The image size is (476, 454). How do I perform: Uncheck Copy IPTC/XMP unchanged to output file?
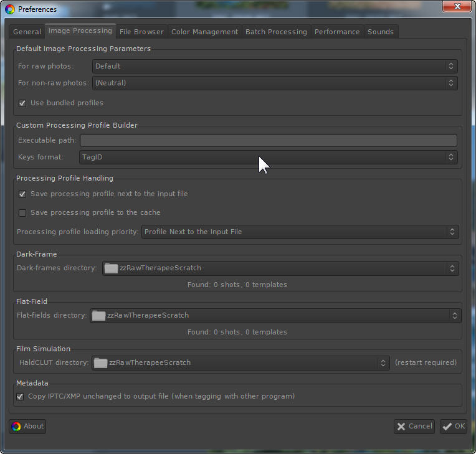pyautogui.click(x=20, y=397)
